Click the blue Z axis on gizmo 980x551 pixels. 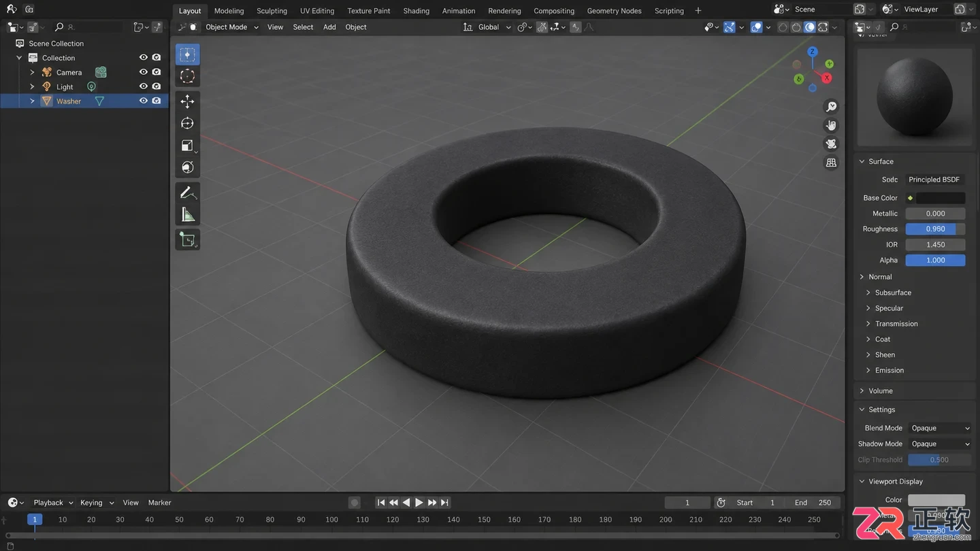[812, 52]
